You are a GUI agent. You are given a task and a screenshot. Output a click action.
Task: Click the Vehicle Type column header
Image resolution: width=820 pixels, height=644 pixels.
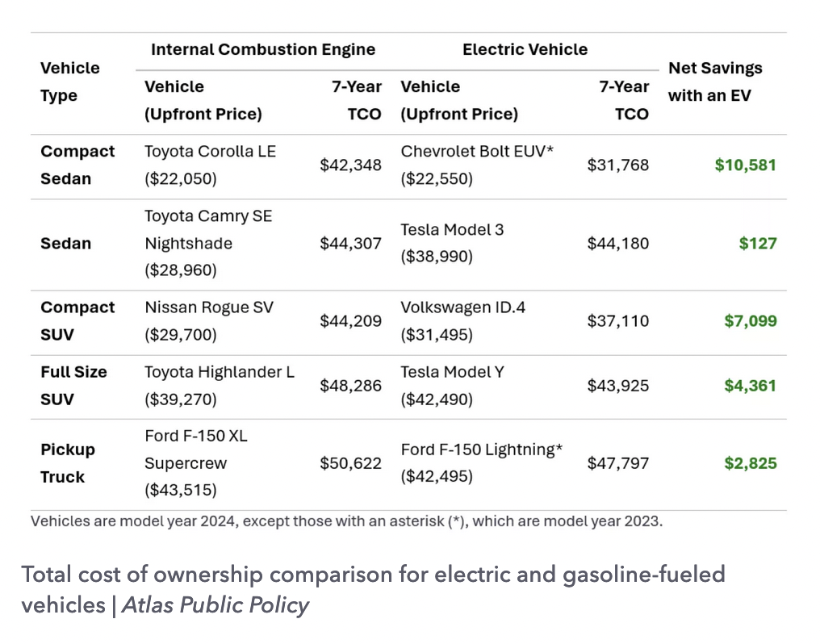coord(70,82)
